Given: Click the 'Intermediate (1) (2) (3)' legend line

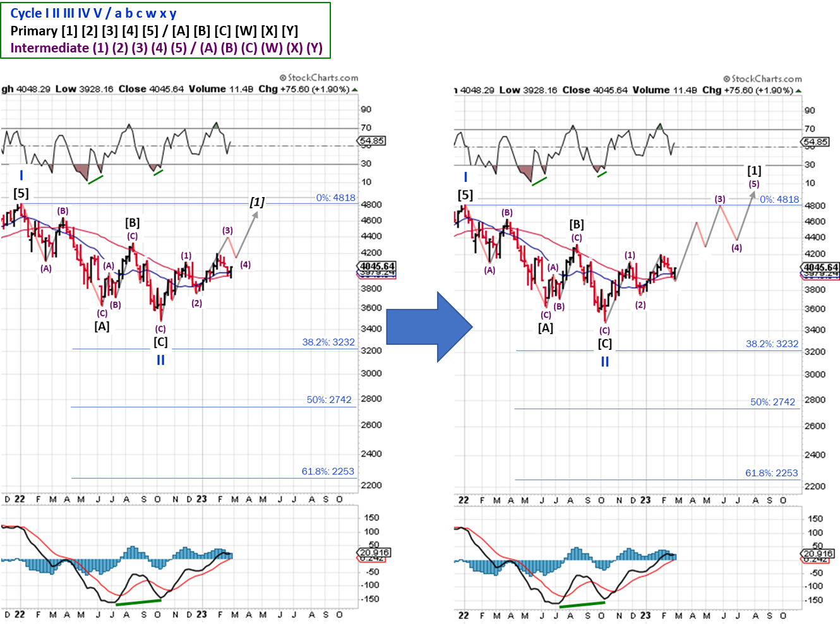Looking at the screenshot, I should (x=166, y=48).
